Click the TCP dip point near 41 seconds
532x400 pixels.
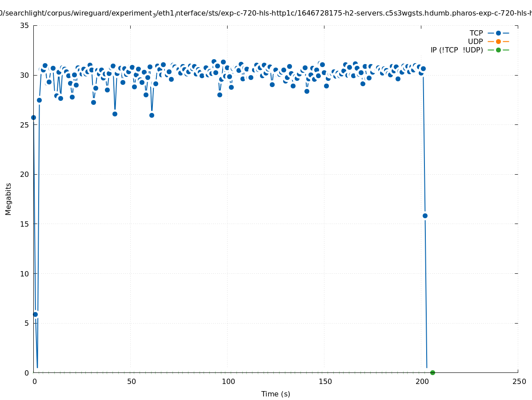[115, 114]
